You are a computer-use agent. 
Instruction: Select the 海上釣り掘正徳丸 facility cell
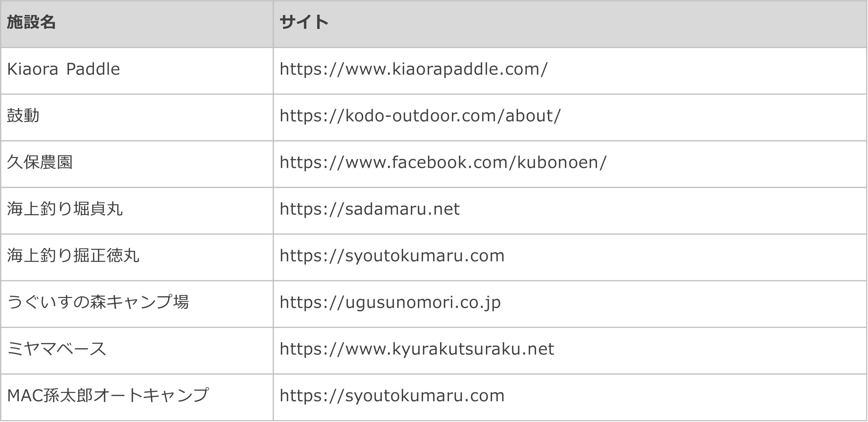click(137, 257)
